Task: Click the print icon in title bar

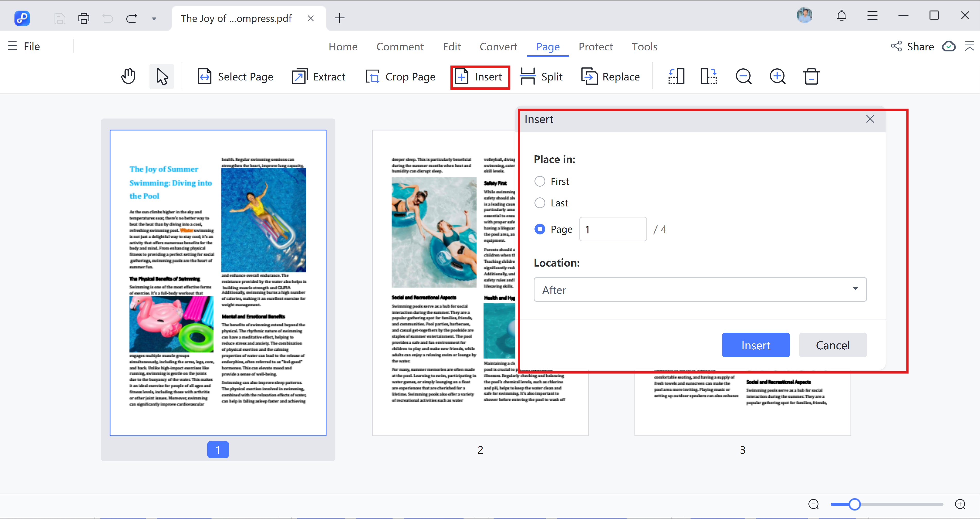Action: tap(84, 18)
